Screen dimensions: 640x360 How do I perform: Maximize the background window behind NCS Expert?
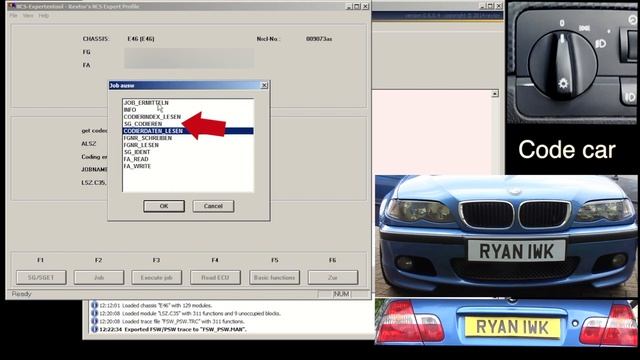coord(490,6)
